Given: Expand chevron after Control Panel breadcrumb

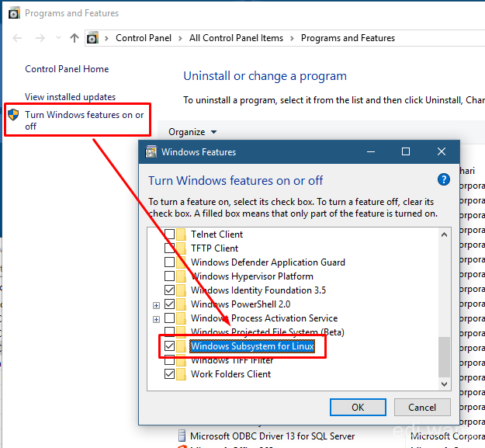Looking at the screenshot, I should pos(180,38).
